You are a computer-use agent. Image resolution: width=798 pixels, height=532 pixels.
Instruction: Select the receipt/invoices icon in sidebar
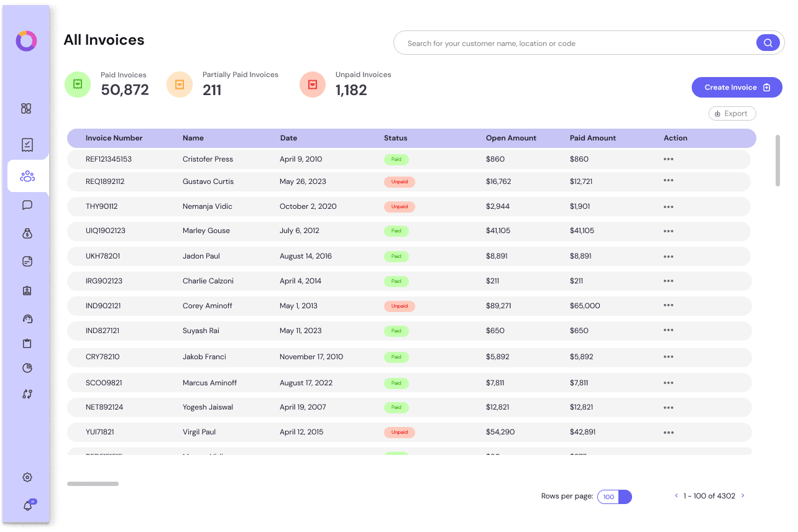pos(27,144)
